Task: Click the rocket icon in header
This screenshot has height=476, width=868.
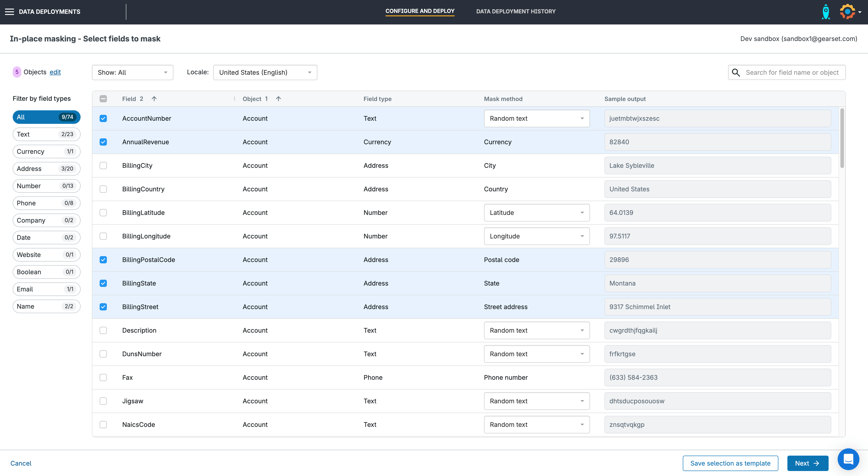Action: [x=825, y=12]
